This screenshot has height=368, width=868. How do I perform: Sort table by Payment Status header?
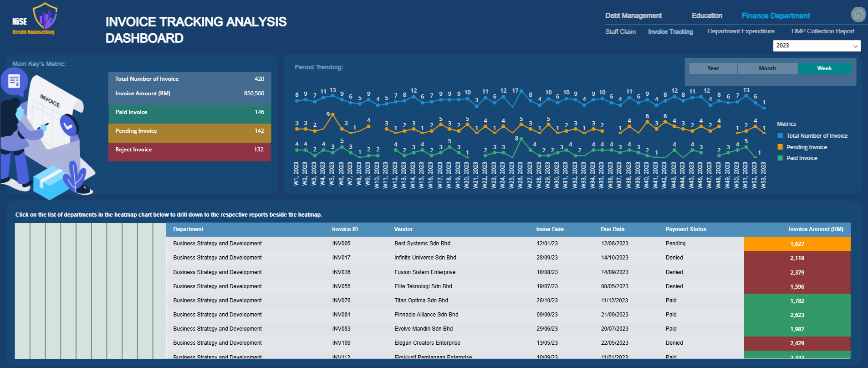685,229
